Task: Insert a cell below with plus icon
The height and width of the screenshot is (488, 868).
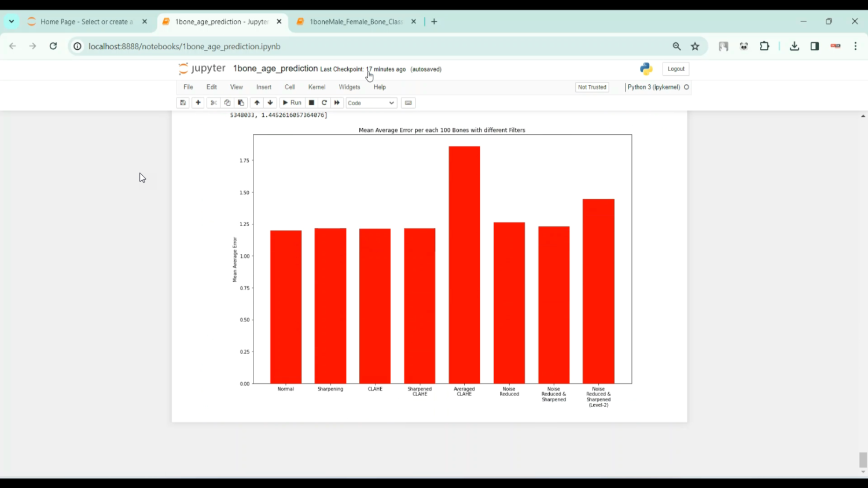Action: [198, 103]
